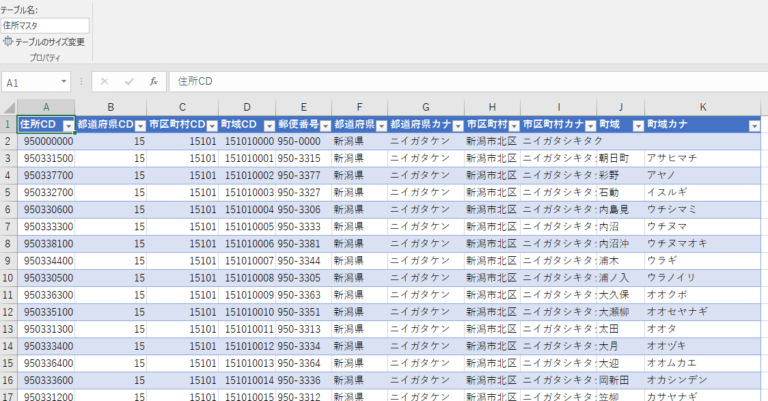Click cell with 151010003
The image size is (768, 401).
[x=247, y=192]
